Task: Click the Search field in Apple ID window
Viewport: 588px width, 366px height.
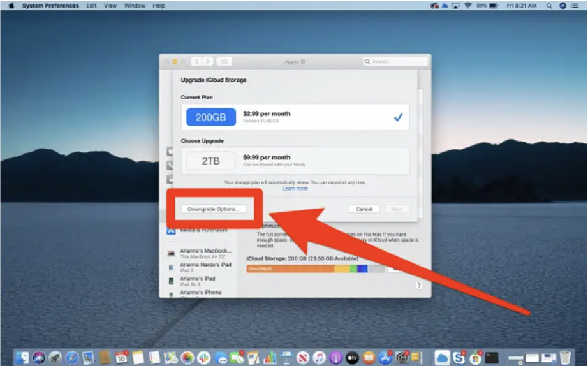Action: pyautogui.click(x=395, y=61)
